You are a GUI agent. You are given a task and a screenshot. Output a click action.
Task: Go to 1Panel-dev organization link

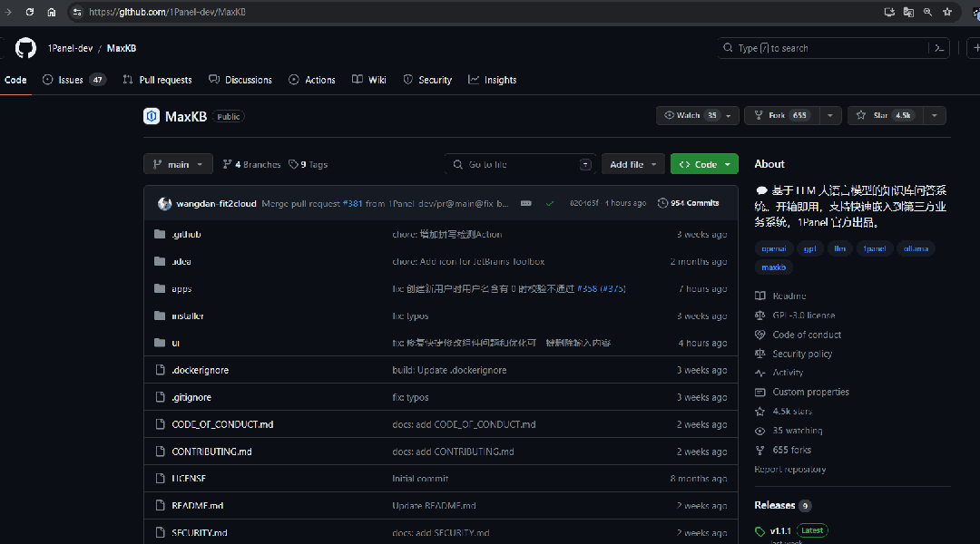pos(70,48)
